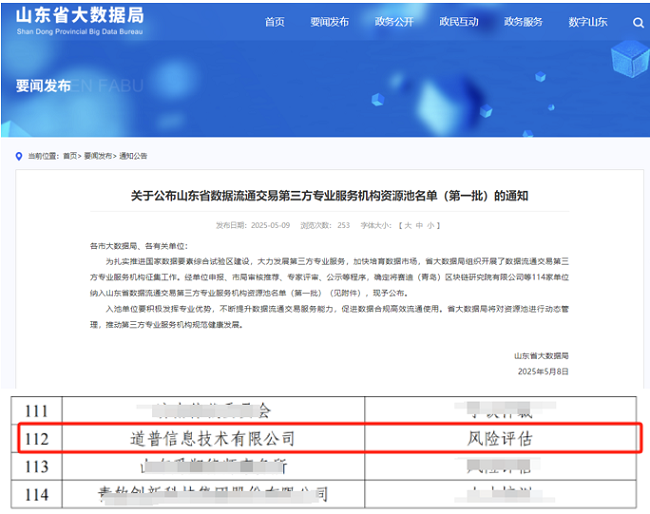Click the salutation 各市大数据局、各有关单位
650x514 pixels.
point(139,246)
